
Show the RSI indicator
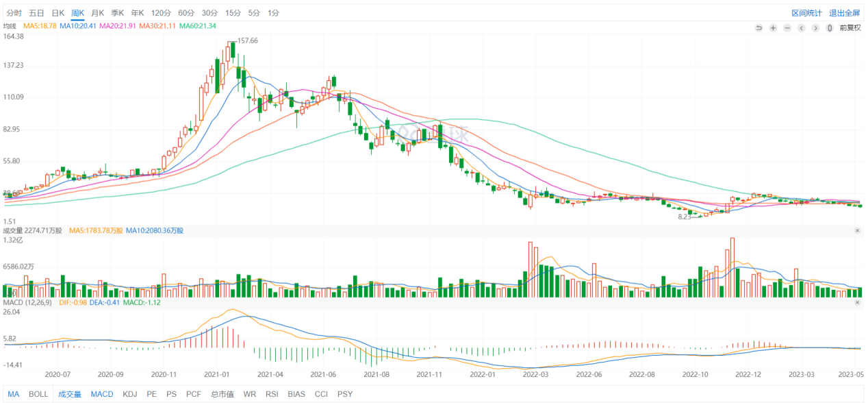tap(272, 394)
